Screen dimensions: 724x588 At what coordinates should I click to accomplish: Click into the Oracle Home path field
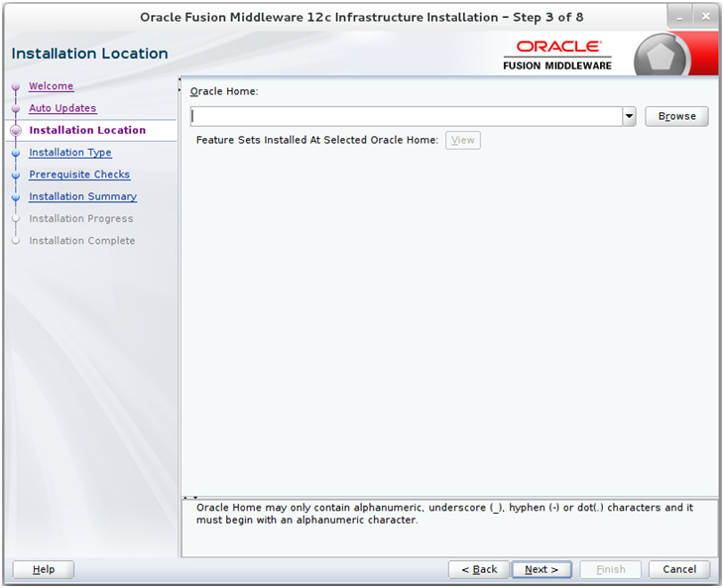pos(407,116)
